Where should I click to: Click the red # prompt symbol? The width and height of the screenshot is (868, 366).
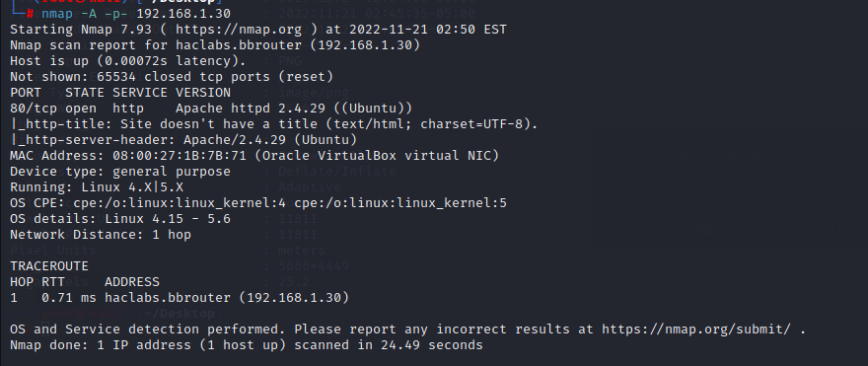[x=30, y=13]
